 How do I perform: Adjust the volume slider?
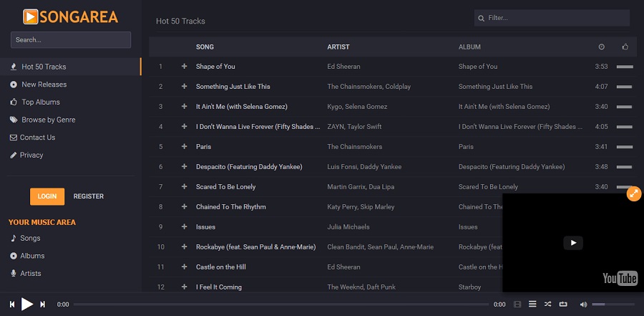613,305
